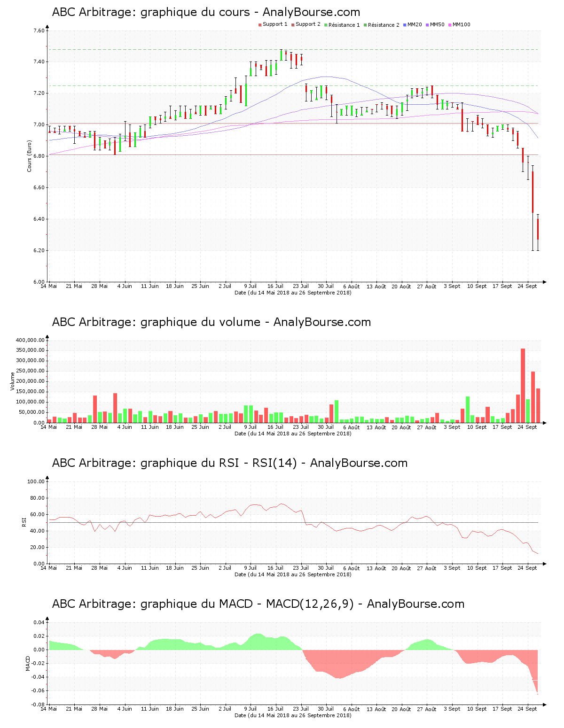Click the date range caption under price chart
564x728 pixels.
pos(293,293)
